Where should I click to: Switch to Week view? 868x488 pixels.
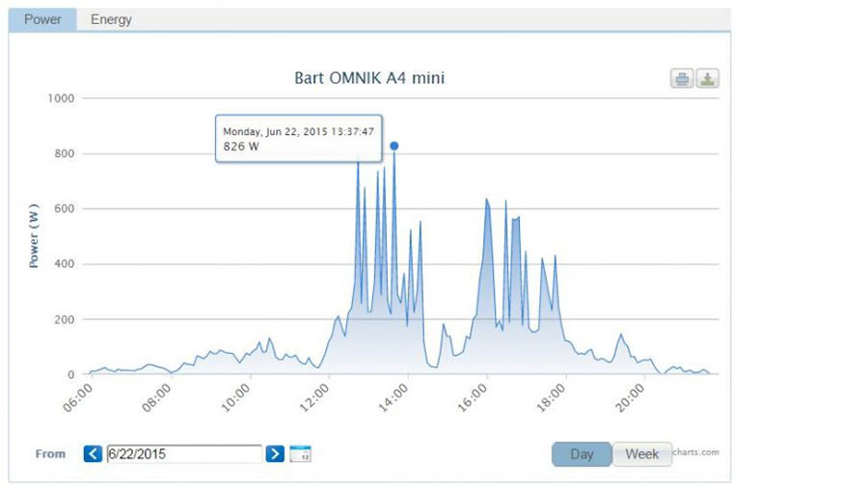(x=641, y=454)
